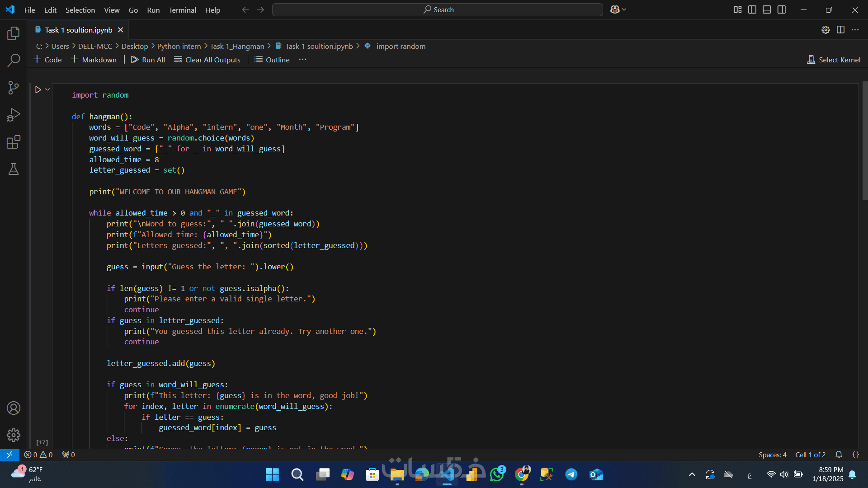Click Run All notebook button
Viewport: 868px width, 488px height.
click(148, 60)
